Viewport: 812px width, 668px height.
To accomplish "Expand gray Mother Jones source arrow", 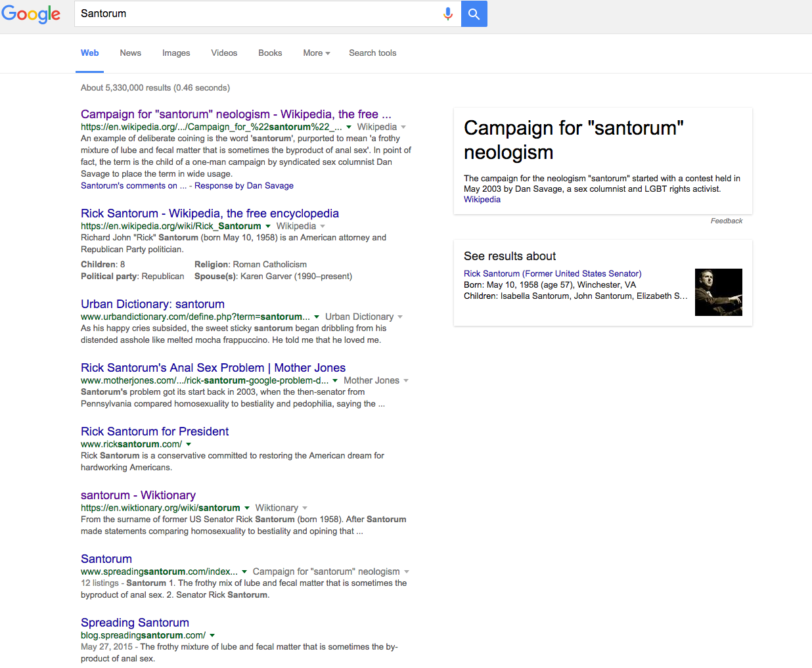I will [x=406, y=381].
